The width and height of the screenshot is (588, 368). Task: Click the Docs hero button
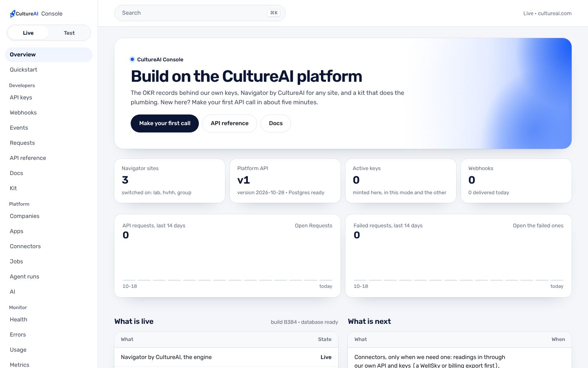(276, 123)
